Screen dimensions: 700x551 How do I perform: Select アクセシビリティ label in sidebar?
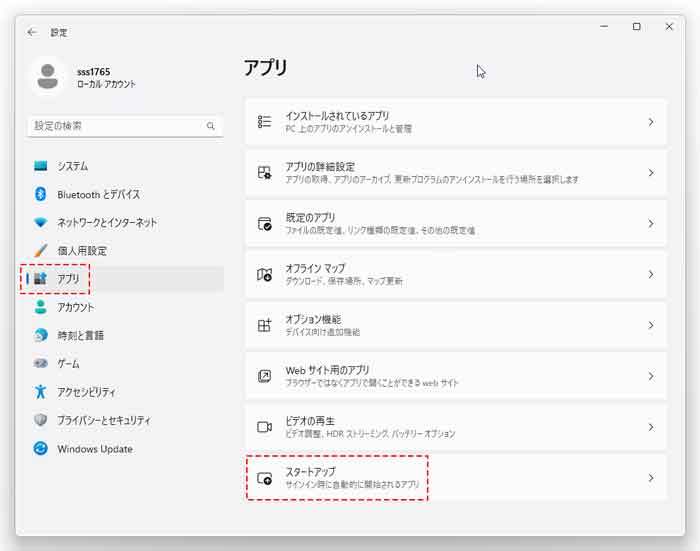(86, 392)
